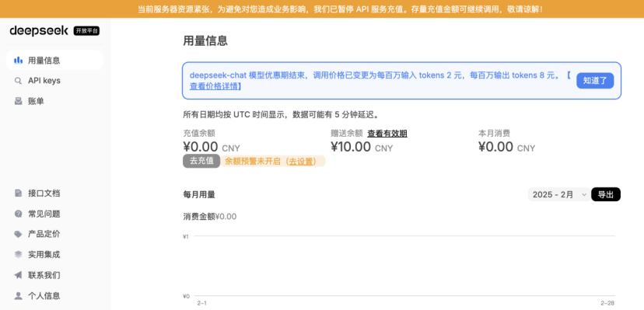Click the bar chart icon beside 用量信息
The width and height of the screenshot is (644, 310).
click(x=18, y=61)
